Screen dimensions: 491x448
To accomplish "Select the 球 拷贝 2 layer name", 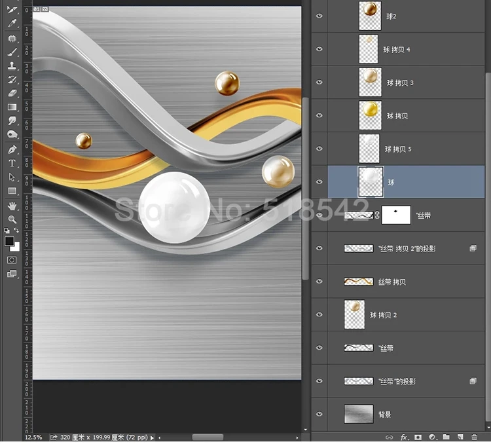I will (383, 315).
